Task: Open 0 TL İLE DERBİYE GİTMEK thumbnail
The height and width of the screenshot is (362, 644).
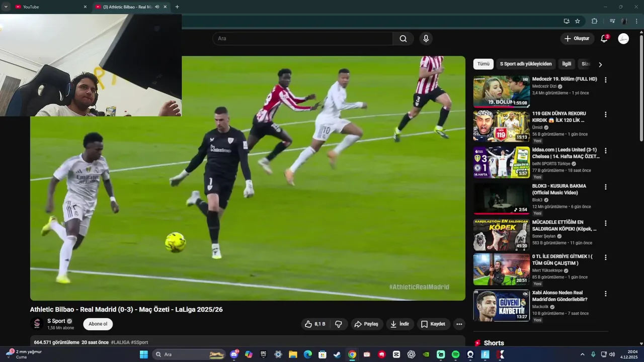Action: tap(502, 269)
